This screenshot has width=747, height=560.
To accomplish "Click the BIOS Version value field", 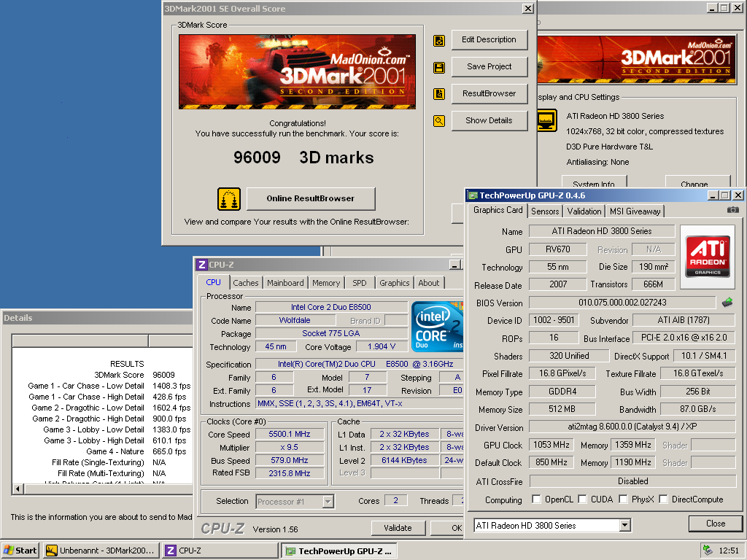I will 622,303.
